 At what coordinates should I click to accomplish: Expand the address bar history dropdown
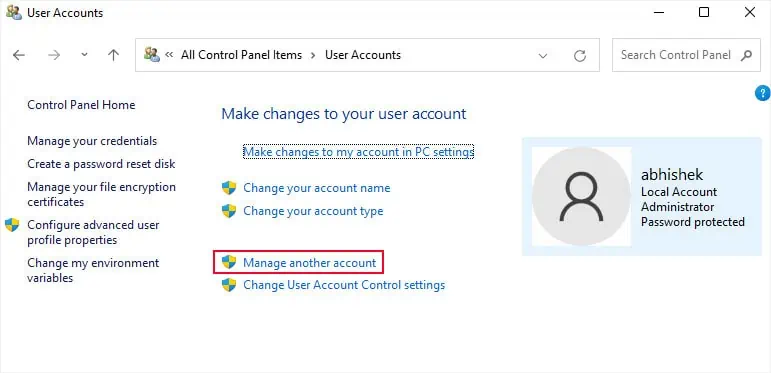click(x=543, y=56)
